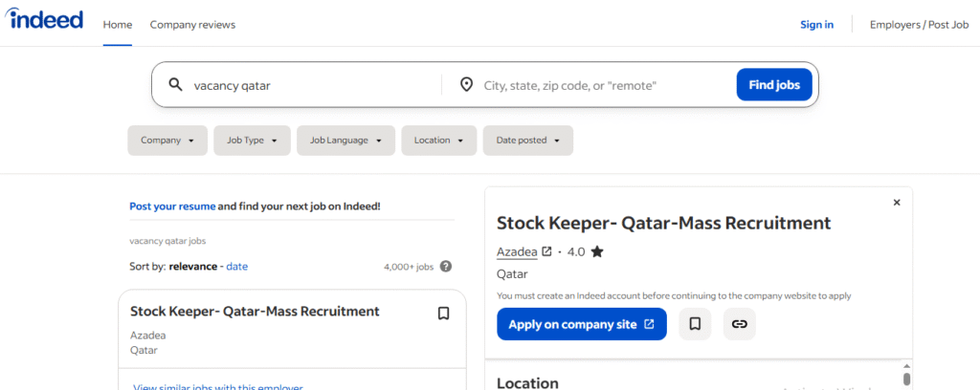Click the Indeed logo
The image size is (980, 390).
pyautogui.click(x=45, y=19)
